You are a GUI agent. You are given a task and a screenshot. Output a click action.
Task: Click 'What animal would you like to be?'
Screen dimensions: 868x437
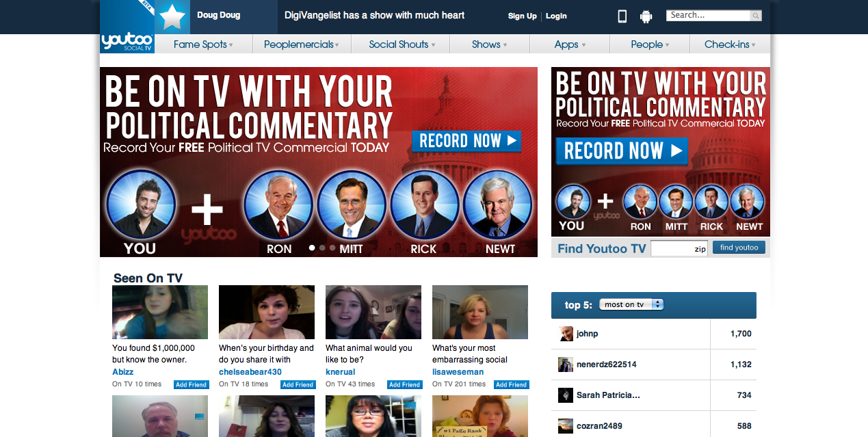369,354
